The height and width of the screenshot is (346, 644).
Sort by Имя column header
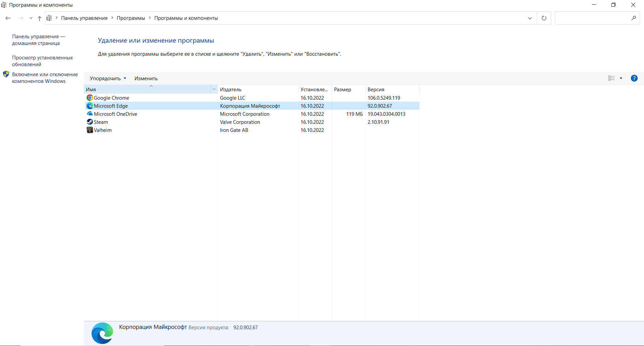[148, 89]
